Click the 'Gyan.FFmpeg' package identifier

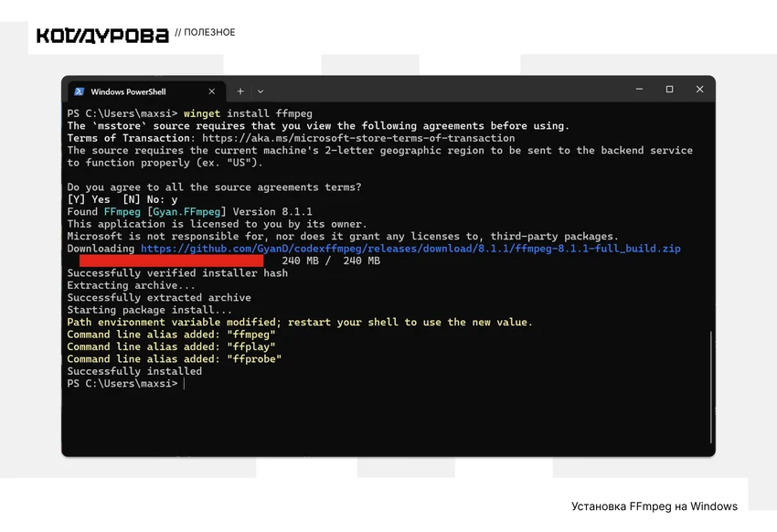(x=186, y=211)
